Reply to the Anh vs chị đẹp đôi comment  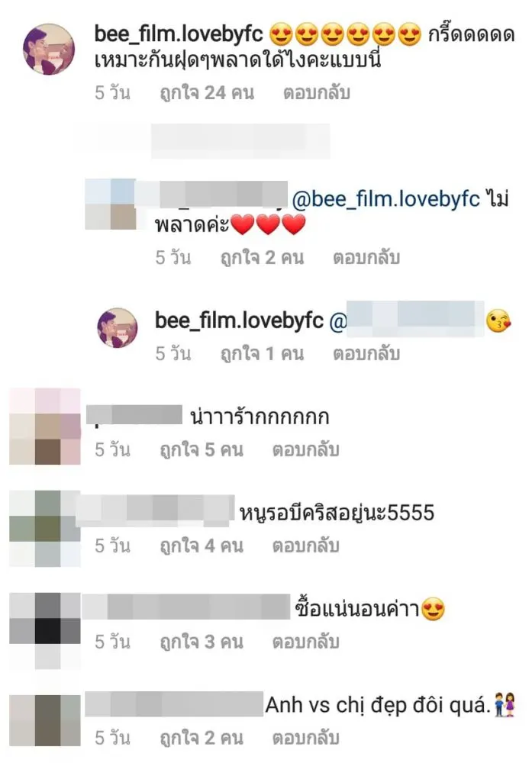click(x=305, y=738)
